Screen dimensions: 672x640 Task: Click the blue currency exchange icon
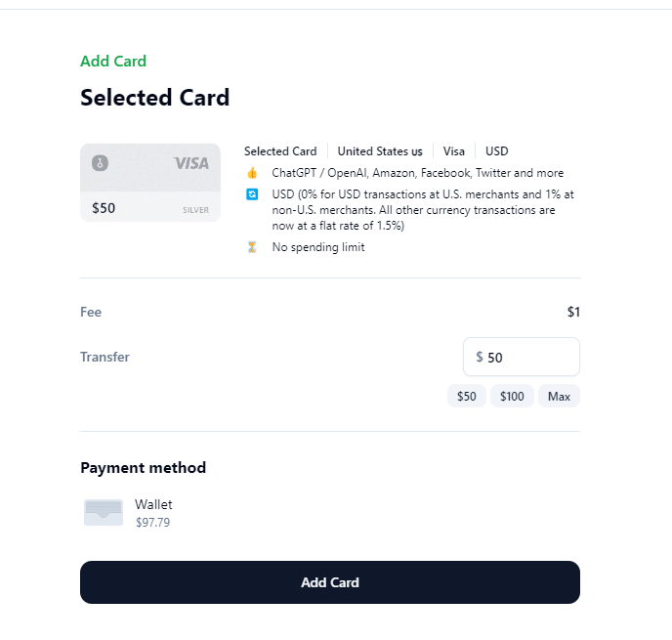point(252,194)
